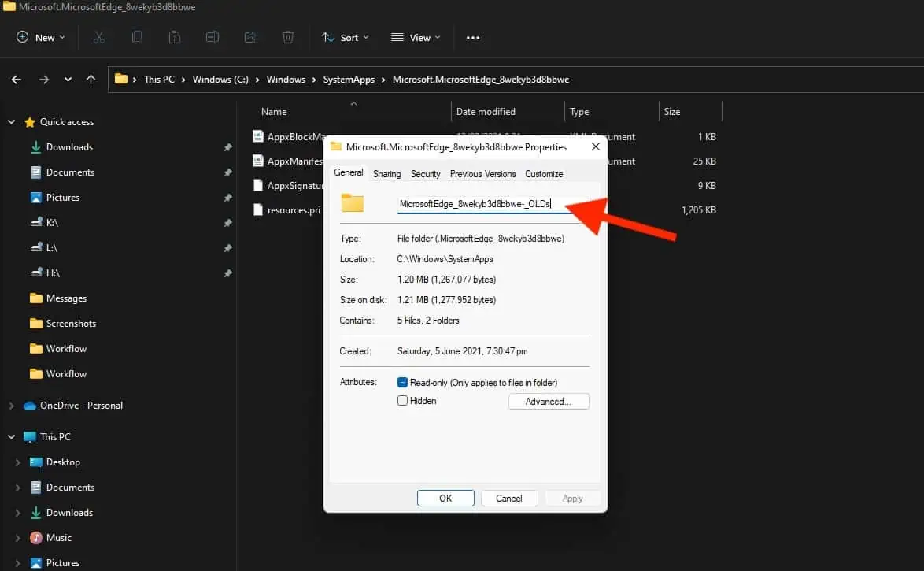Open the recent locations dropdown chevron
Image resolution: width=924 pixels, height=571 pixels.
pyautogui.click(x=68, y=79)
